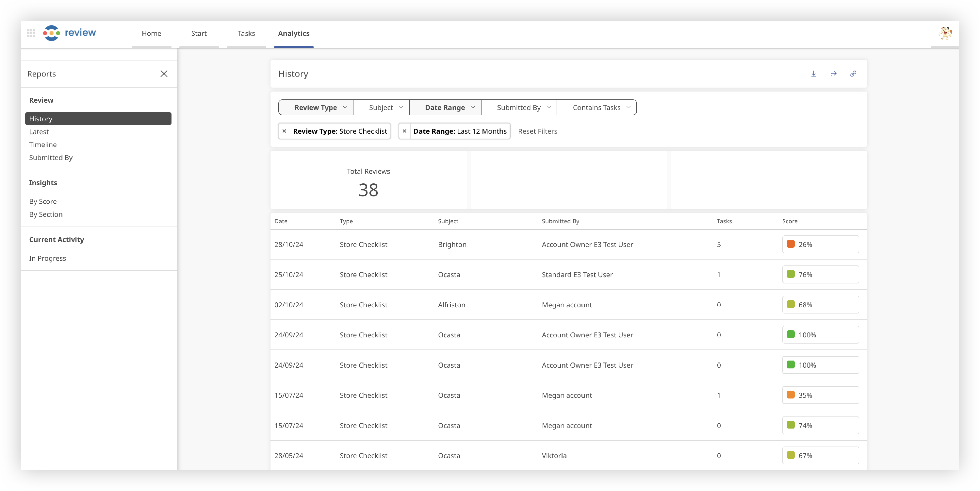The height and width of the screenshot is (491, 980).
Task: Open the apps grid icon
Action: (x=31, y=33)
